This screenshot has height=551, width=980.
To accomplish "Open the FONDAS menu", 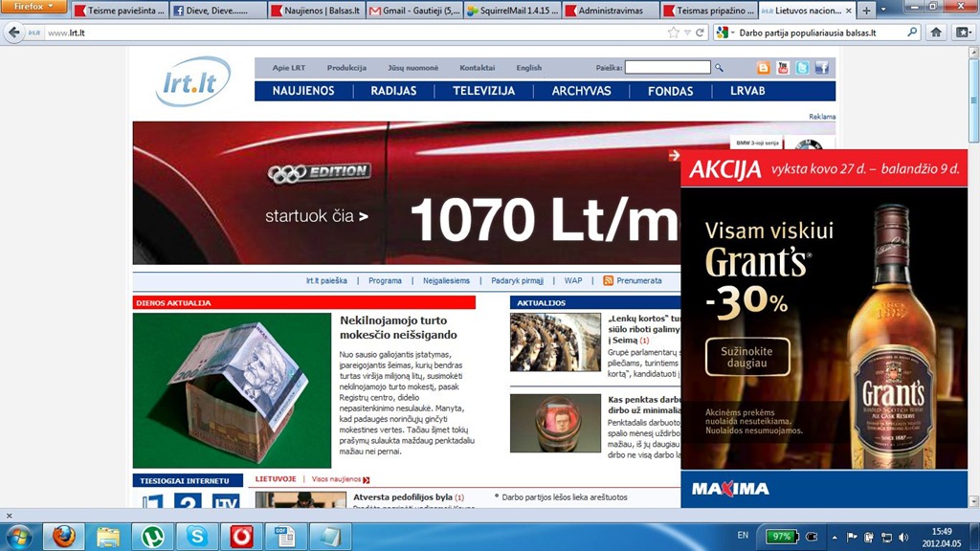I will tap(670, 91).
